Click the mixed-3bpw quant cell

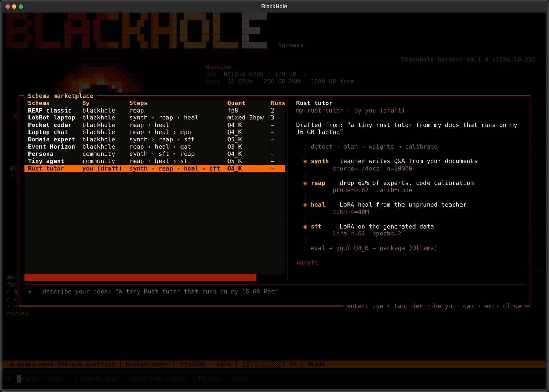245,117
